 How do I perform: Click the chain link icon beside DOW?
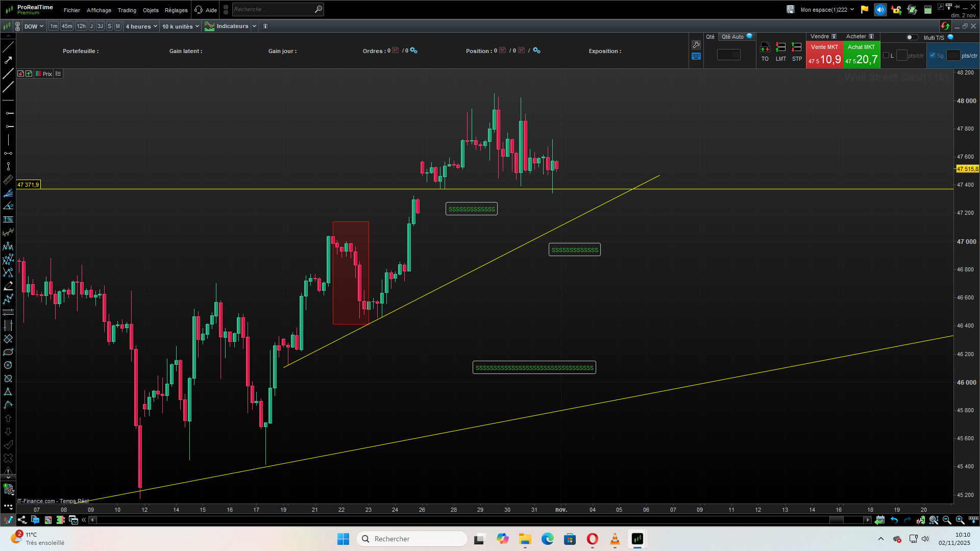click(x=18, y=26)
